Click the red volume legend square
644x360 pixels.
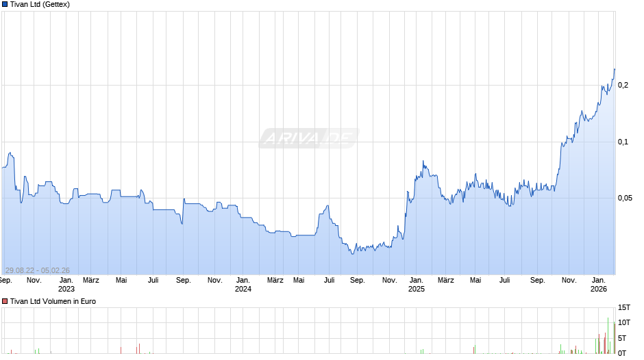pyautogui.click(x=5, y=301)
